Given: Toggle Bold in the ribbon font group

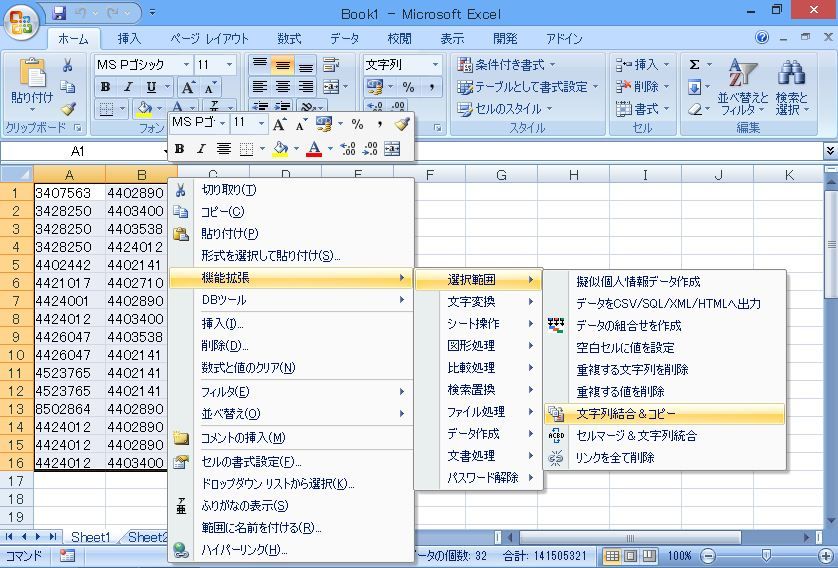Looking at the screenshot, I should (x=105, y=87).
